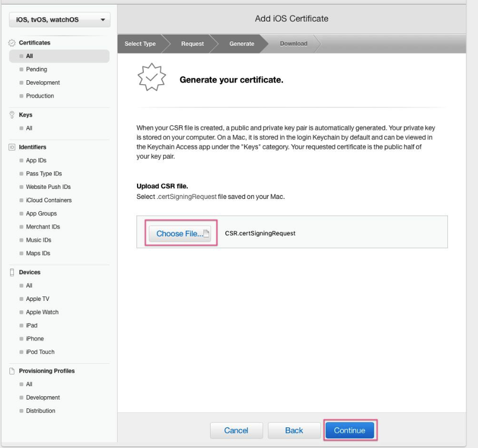Click the Certificates section gear icon
Viewport: 478px width, 448px height.
[x=12, y=43]
